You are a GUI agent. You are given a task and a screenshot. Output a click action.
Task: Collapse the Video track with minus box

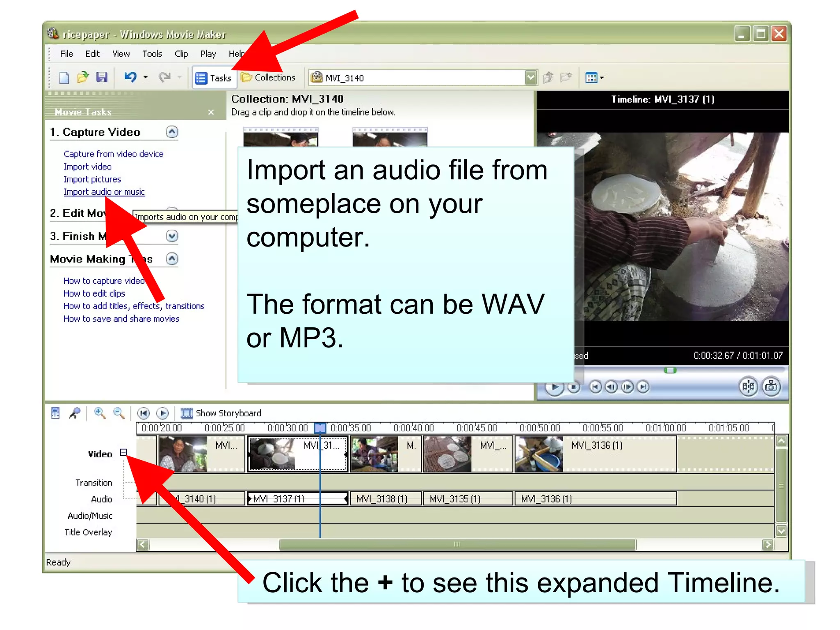[123, 452]
